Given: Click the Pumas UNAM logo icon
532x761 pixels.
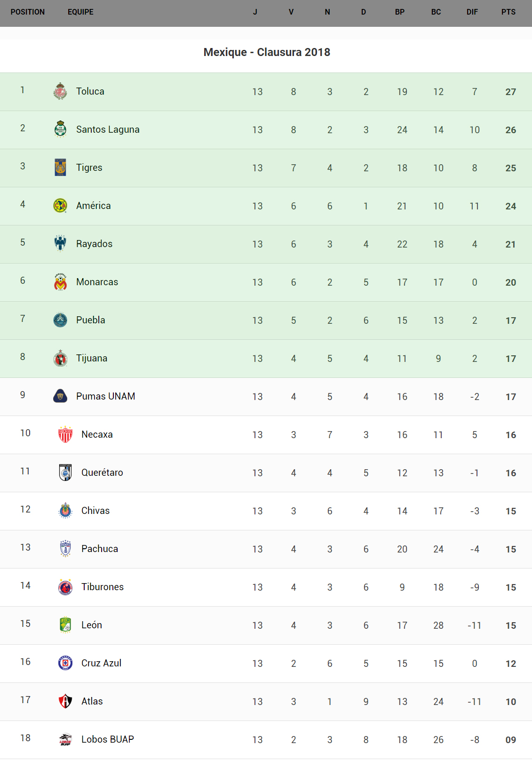Looking at the screenshot, I should (x=60, y=396).
